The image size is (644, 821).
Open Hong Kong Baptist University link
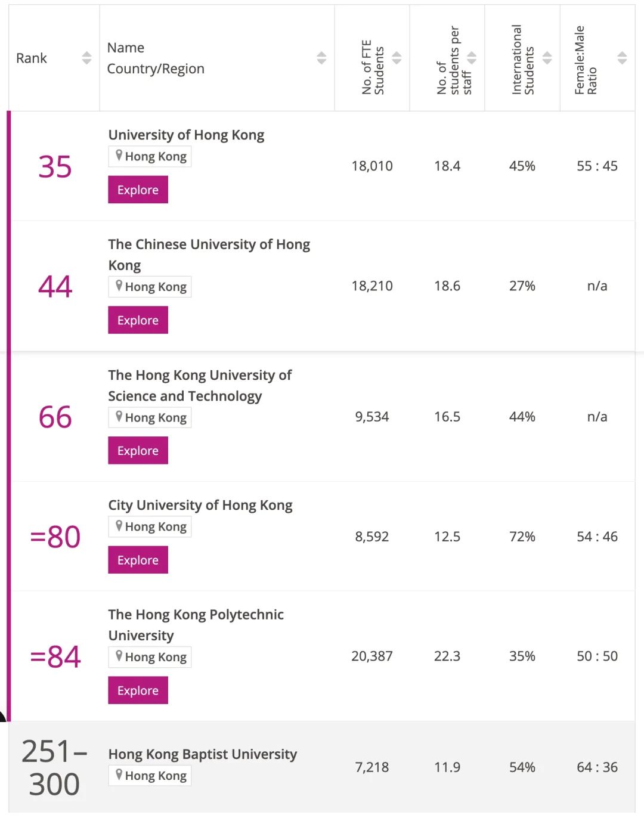click(202, 755)
